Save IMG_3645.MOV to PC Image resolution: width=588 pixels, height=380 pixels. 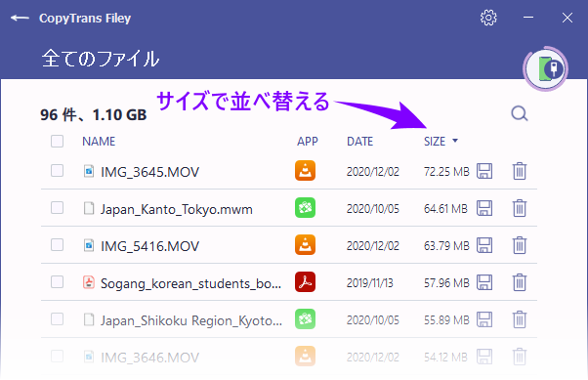pos(484,171)
